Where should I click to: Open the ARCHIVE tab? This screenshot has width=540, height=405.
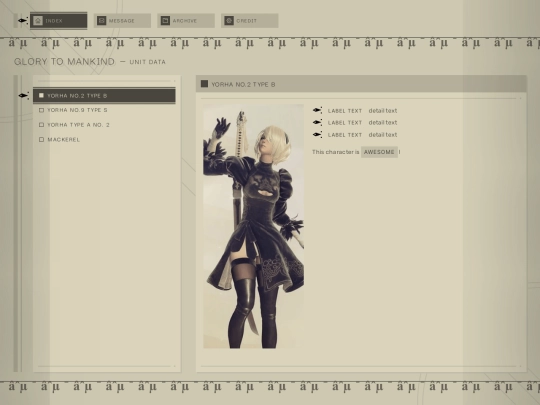coord(186,21)
